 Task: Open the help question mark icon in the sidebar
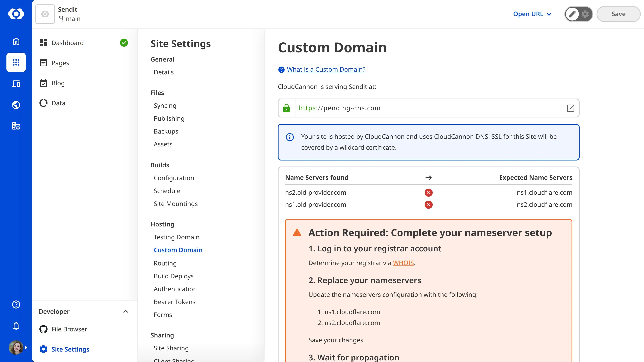pos(16,304)
